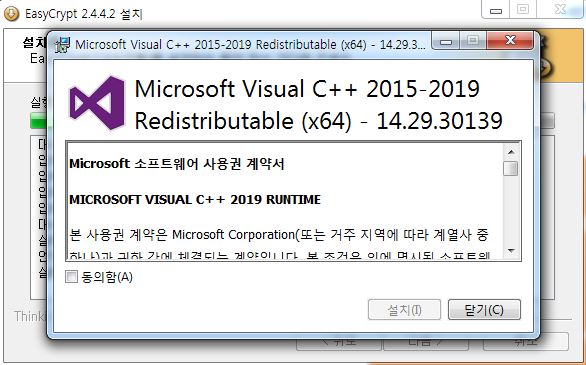The image size is (586, 365).
Task: Click the license scrollbar down arrow
Action: pos(511,251)
